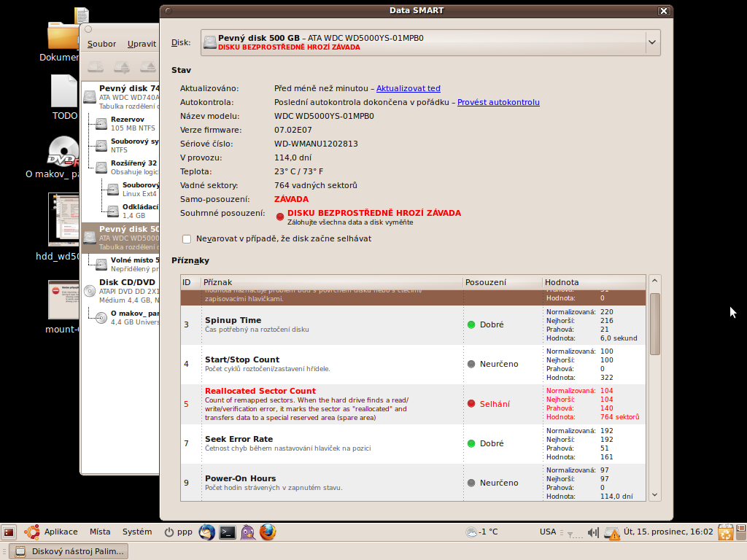Click the show desktop button
This screenshot has width=747, height=560.
tap(8, 532)
